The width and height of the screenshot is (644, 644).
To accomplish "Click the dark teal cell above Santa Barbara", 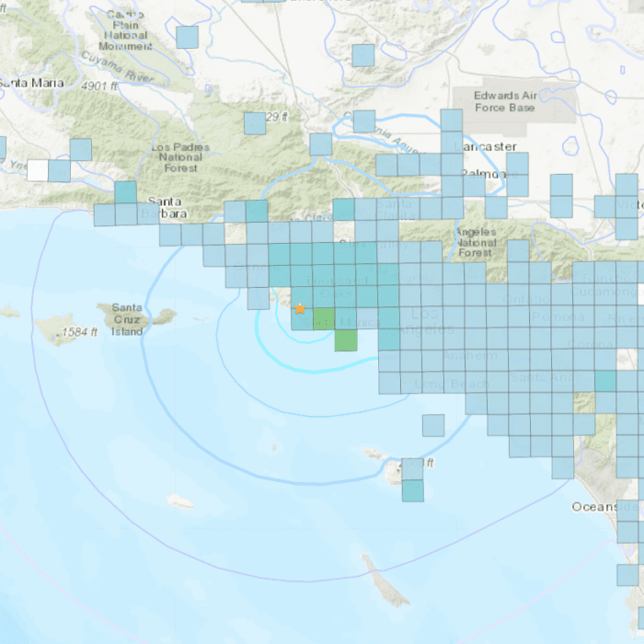I will coord(126,192).
